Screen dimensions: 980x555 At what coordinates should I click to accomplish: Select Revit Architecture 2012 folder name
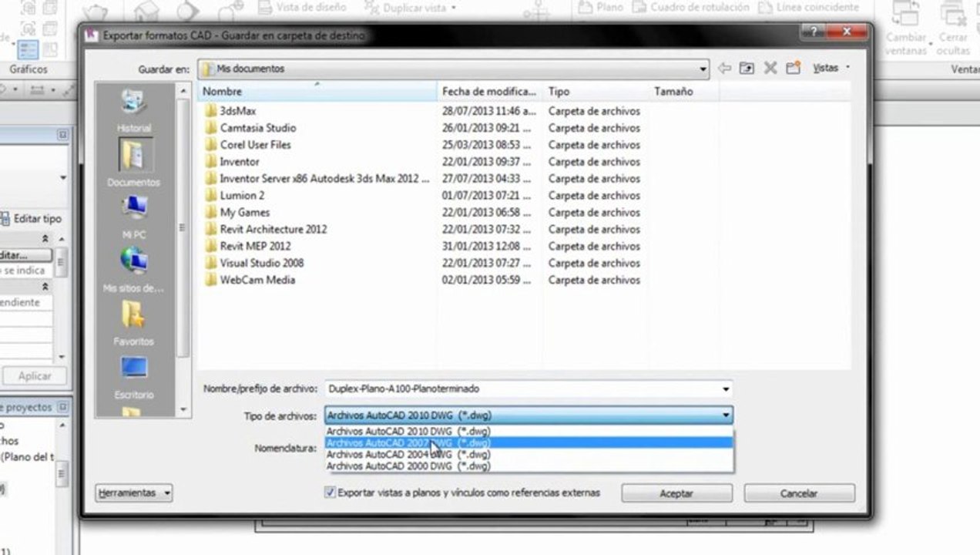(x=273, y=229)
